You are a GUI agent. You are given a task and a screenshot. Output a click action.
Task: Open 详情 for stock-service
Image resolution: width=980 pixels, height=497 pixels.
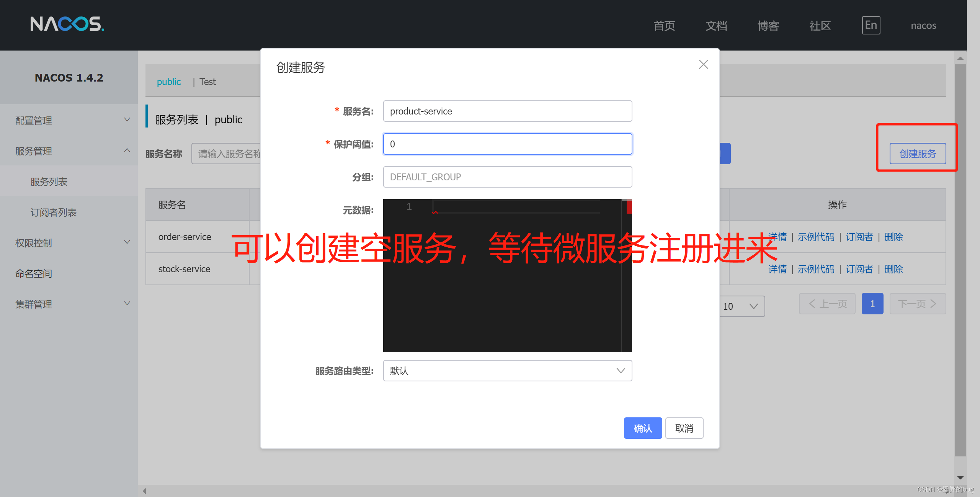coord(777,269)
